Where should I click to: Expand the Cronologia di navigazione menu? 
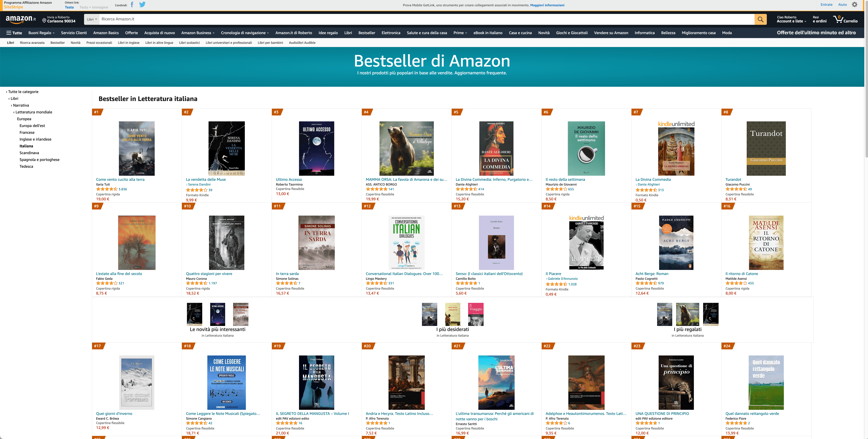(245, 33)
